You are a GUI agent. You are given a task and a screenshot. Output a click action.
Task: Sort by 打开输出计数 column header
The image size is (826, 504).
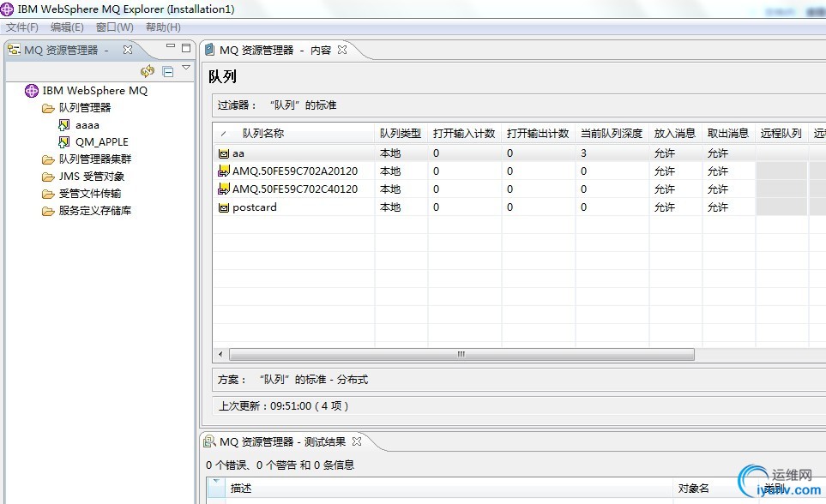(x=537, y=133)
